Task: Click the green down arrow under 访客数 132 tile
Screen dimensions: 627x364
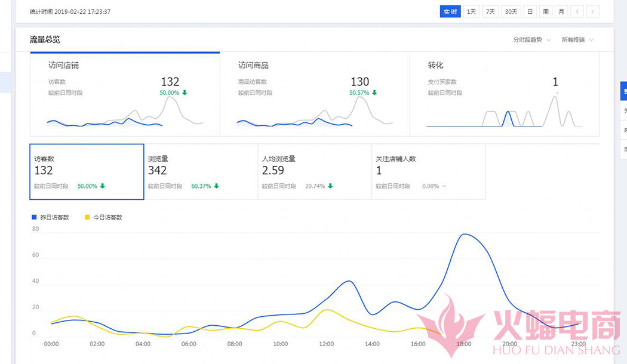Action: [x=103, y=186]
